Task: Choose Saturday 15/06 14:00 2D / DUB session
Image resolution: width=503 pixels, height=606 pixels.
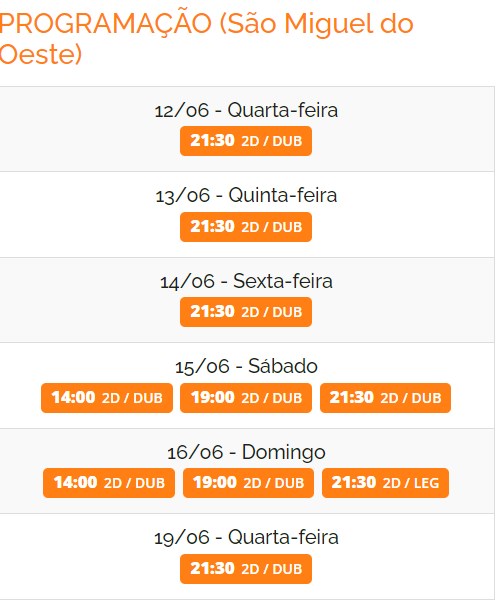Action: (x=107, y=398)
